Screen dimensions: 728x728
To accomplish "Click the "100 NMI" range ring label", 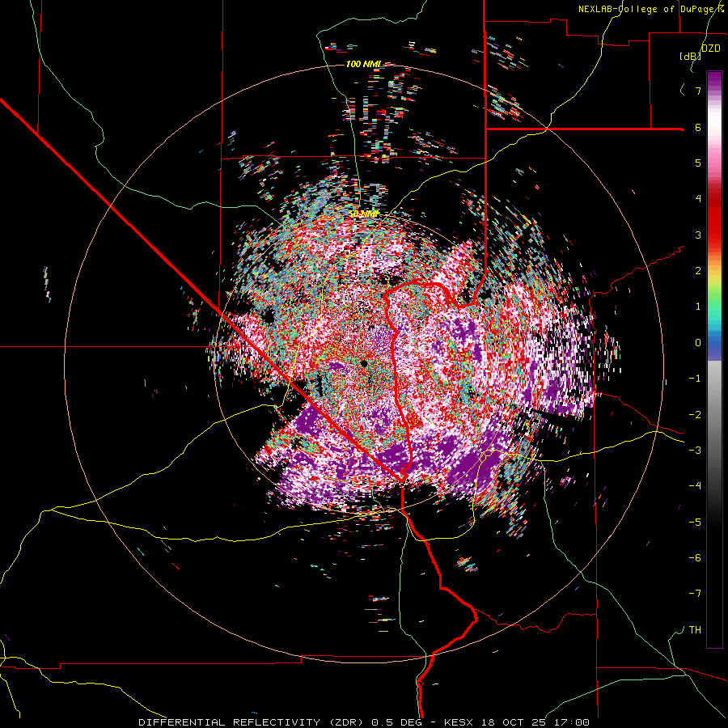I will (363, 64).
